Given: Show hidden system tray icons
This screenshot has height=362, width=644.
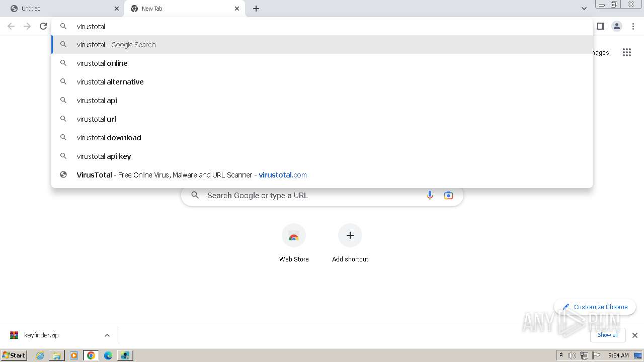Looking at the screenshot, I should pyautogui.click(x=561, y=355).
